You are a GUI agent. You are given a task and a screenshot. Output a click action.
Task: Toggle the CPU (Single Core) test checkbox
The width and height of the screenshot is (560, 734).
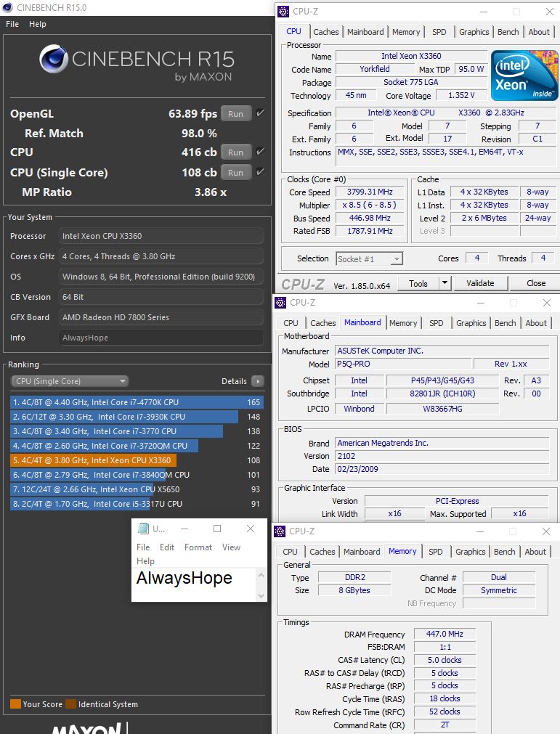(260, 171)
